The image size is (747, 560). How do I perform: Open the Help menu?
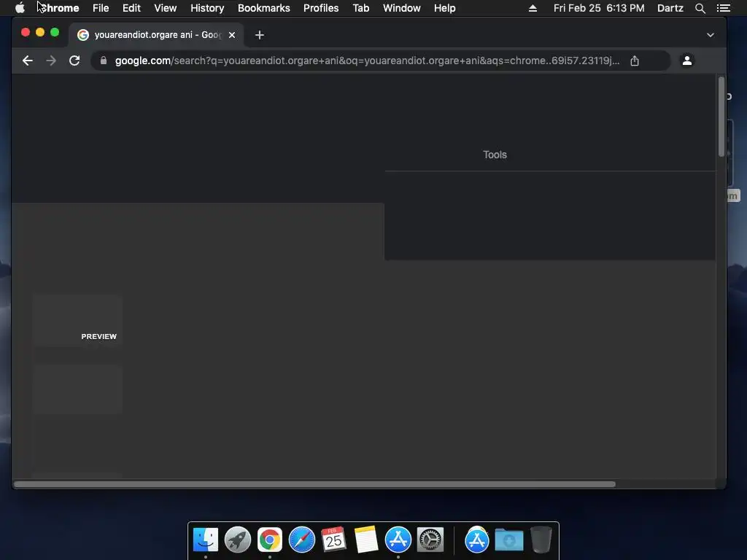click(x=444, y=8)
